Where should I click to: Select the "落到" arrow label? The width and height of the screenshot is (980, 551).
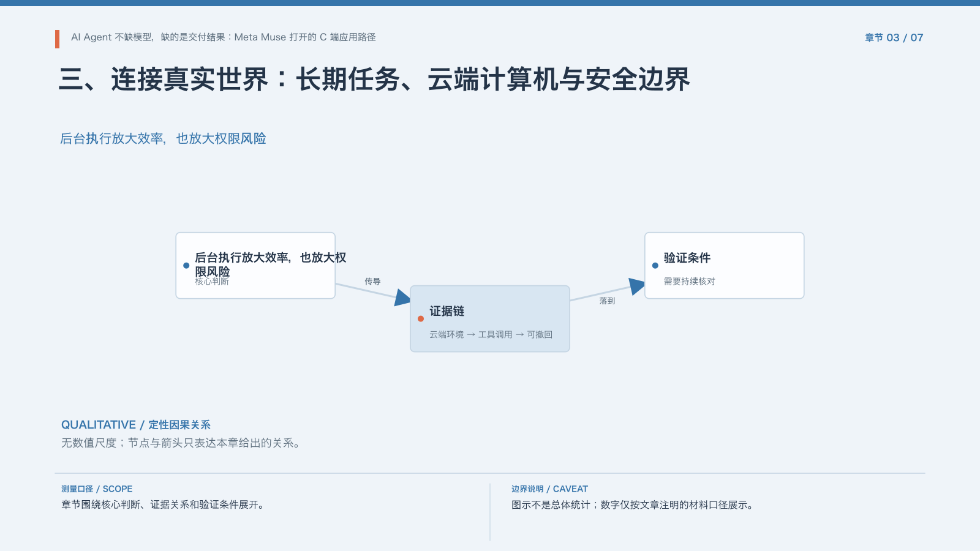pos(607,301)
